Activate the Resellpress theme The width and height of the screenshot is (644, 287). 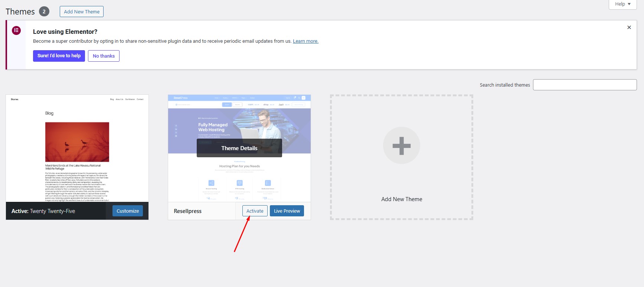pyautogui.click(x=255, y=211)
